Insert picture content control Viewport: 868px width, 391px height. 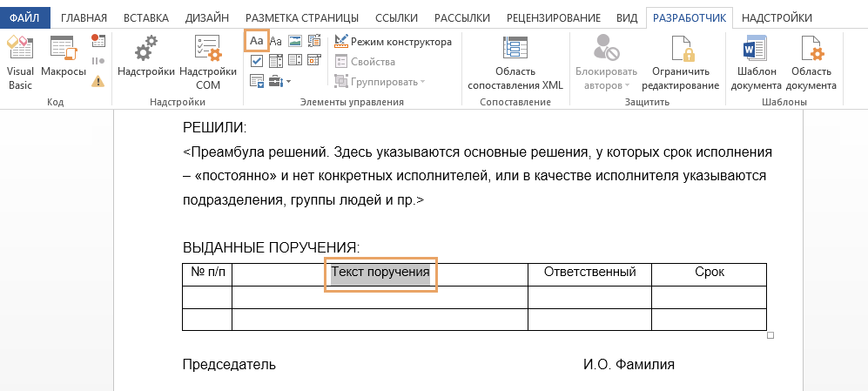(295, 41)
